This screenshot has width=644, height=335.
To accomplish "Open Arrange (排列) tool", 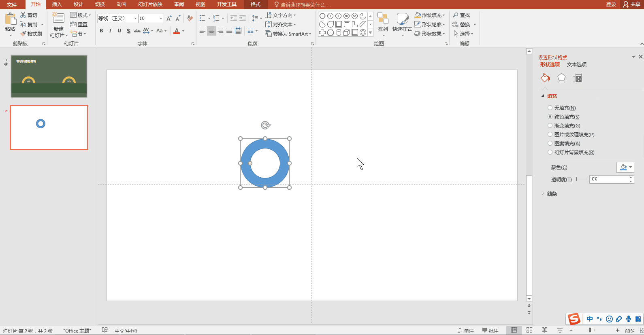I will [x=383, y=24].
